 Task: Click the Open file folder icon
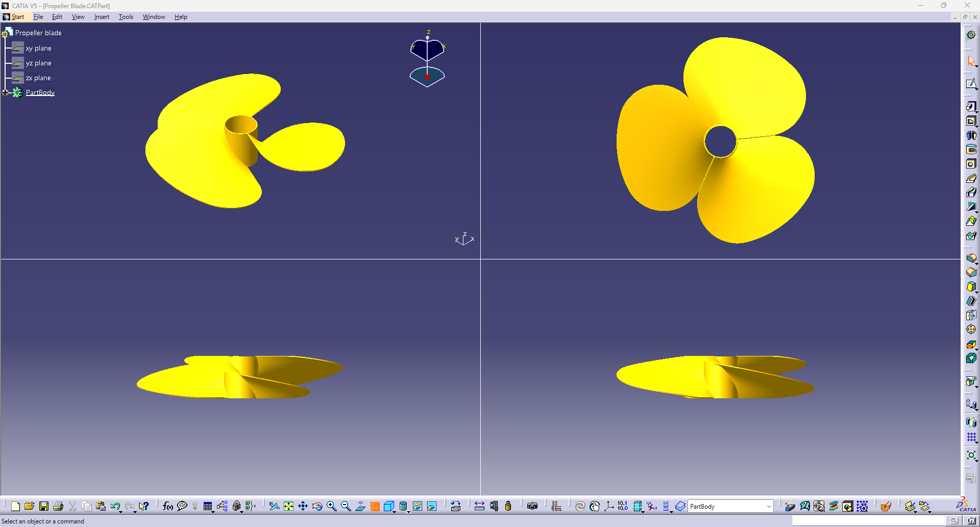[x=29, y=506]
